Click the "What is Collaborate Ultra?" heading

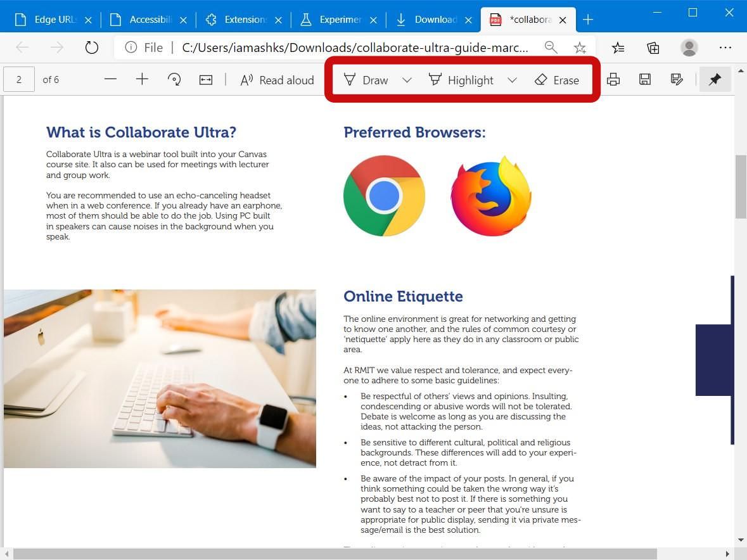tap(141, 132)
